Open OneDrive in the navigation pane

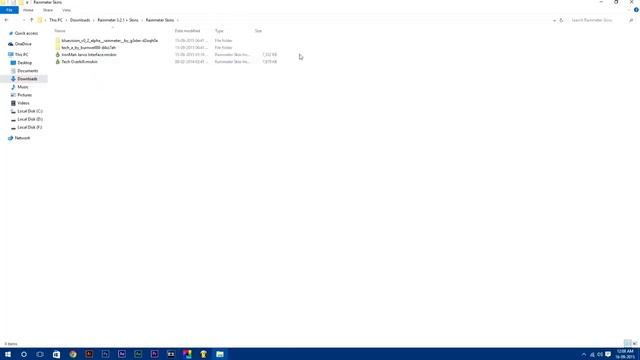pyautogui.click(x=23, y=44)
